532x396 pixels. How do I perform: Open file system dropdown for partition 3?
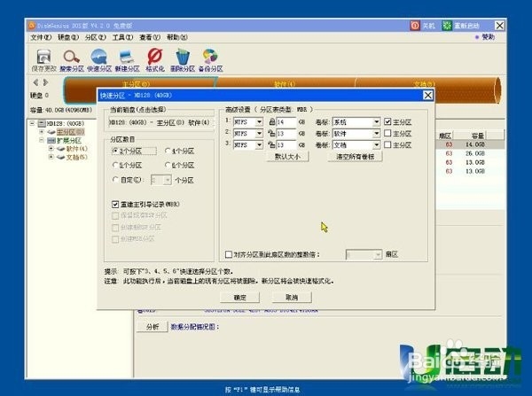[x=259, y=145]
